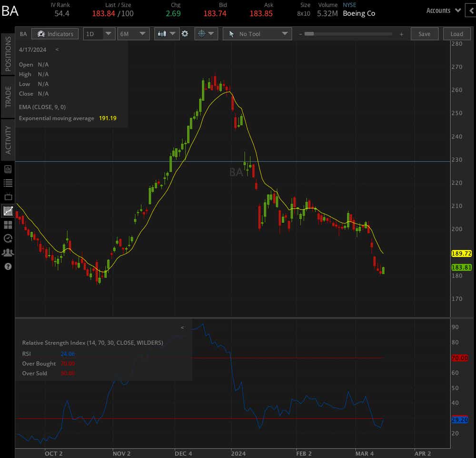Click the pointer arrow tool icon
Viewport: 476px width, 458px height.
[231, 34]
